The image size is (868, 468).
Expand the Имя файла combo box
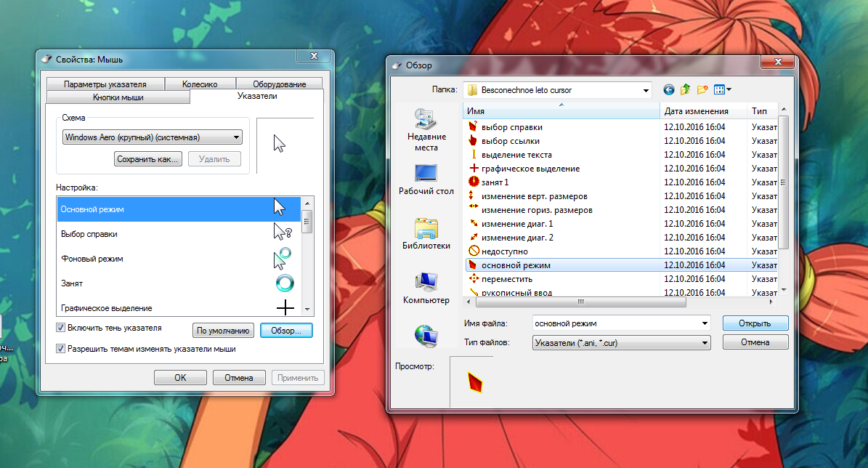pos(705,323)
